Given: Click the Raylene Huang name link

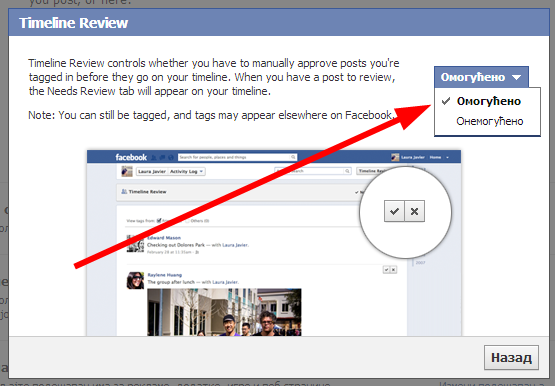Looking at the screenshot, I should 165,275.
